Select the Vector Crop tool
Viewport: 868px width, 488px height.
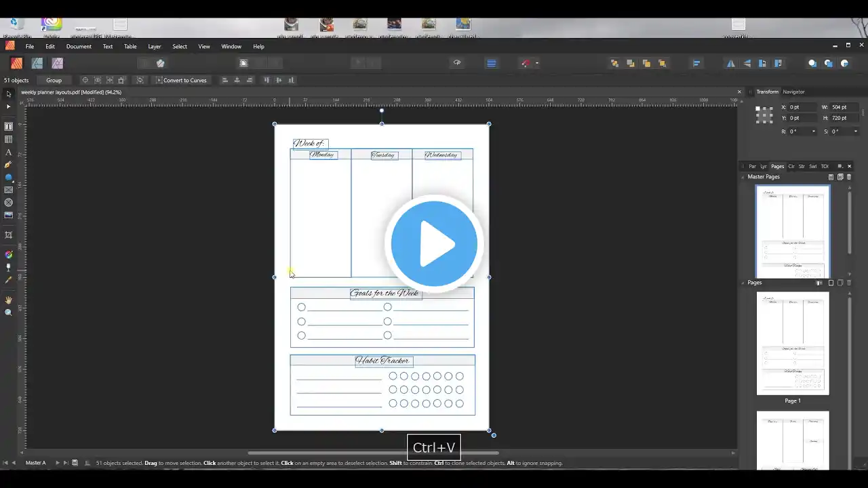[x=9, y=235]
